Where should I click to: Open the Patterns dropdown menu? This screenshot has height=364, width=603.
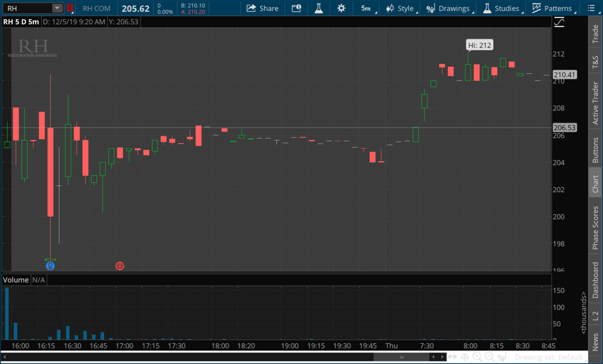(x=554, y=8)
